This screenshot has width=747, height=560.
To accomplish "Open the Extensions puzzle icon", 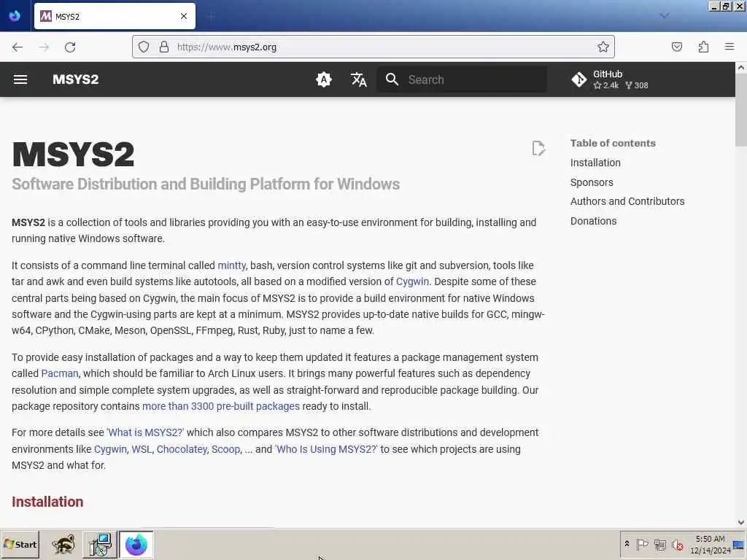I will [x=703, y=47].
